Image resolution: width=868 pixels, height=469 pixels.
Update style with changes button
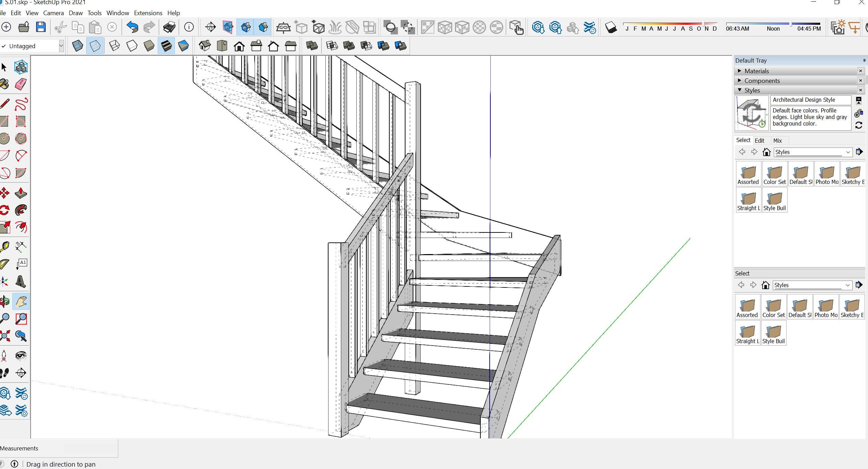[859, 125]
